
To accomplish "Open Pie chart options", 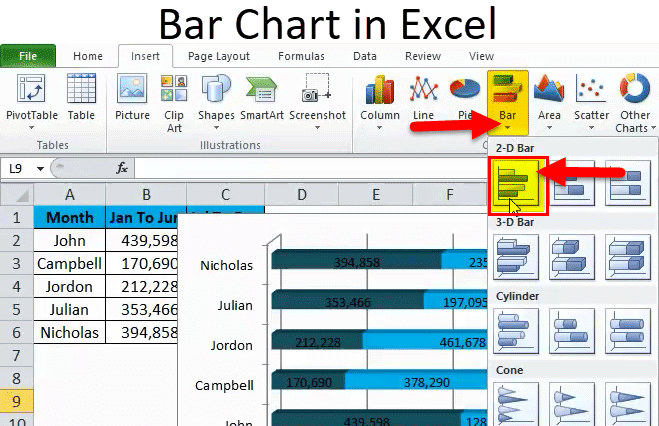I will coord(464,97).
